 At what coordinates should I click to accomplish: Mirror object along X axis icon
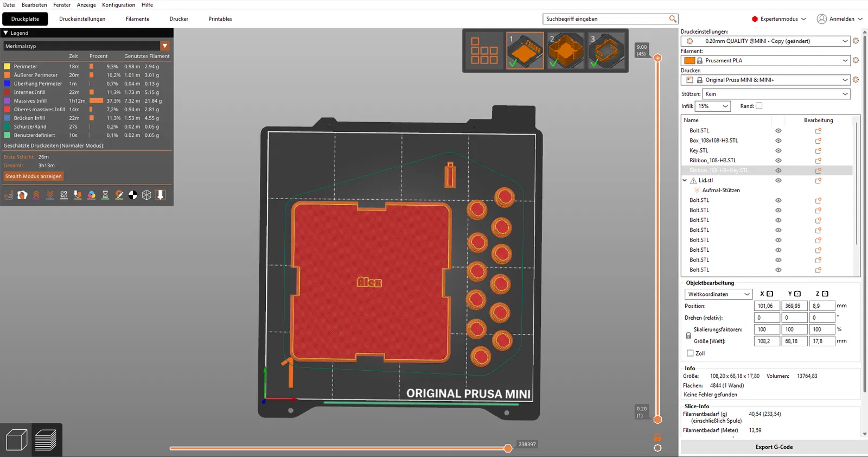coord(770,294)
